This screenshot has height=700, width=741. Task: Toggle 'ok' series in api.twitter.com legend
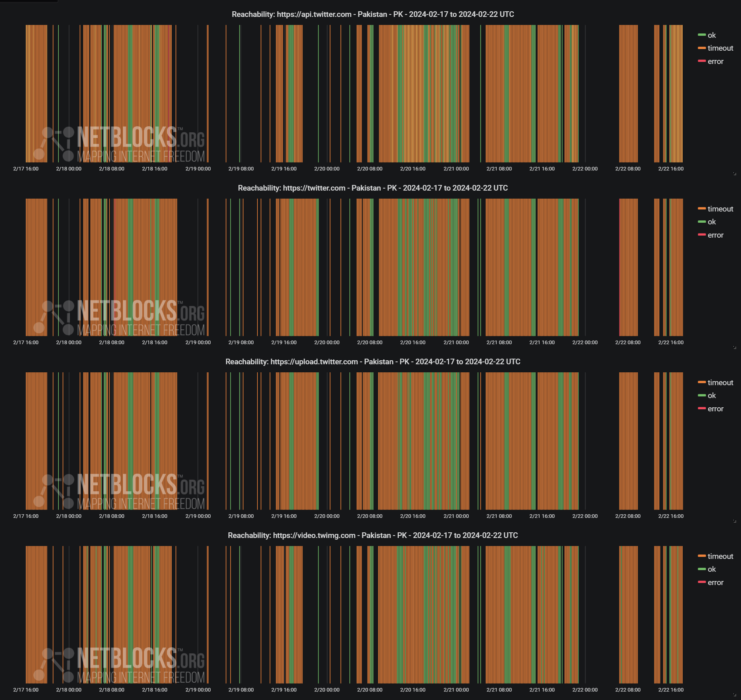[711, 35]
